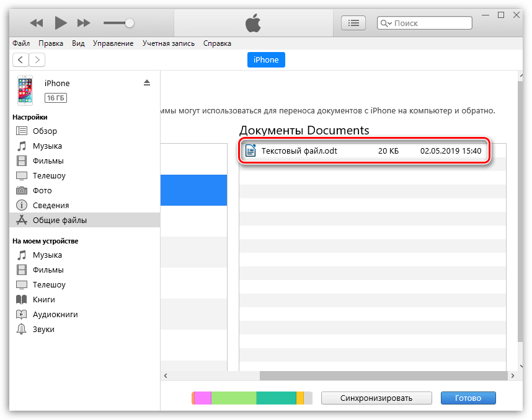
Task: Open Сведения info section
Action: point(51,205)
